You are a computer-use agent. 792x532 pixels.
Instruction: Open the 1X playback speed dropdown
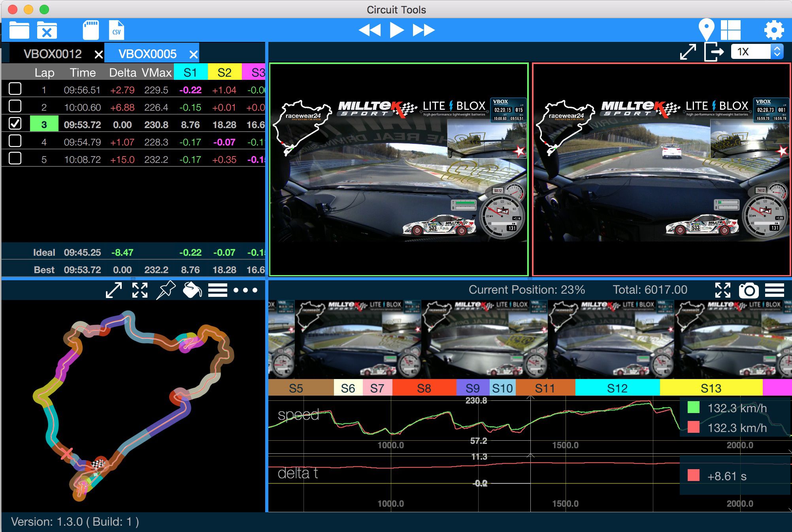pyautogui.click(x=757, y=52)
